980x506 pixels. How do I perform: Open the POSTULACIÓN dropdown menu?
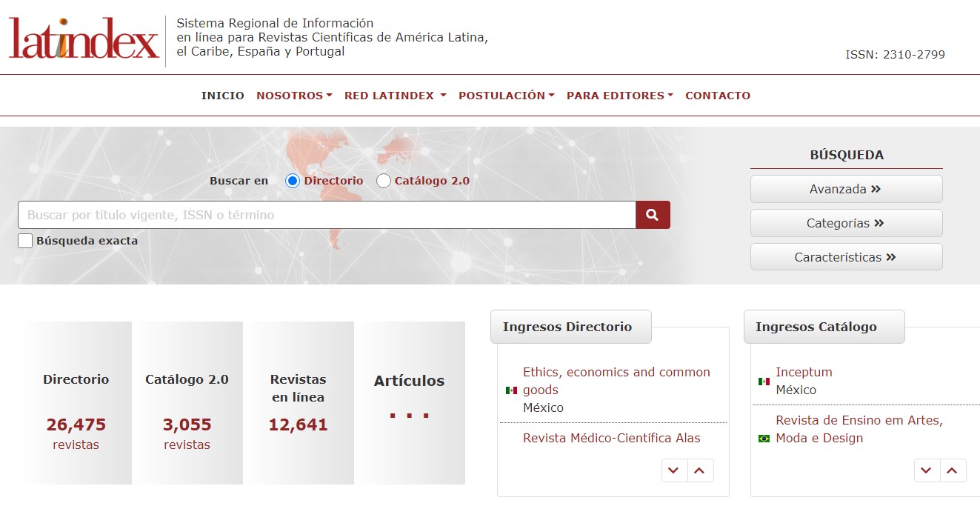pos(506,95)
